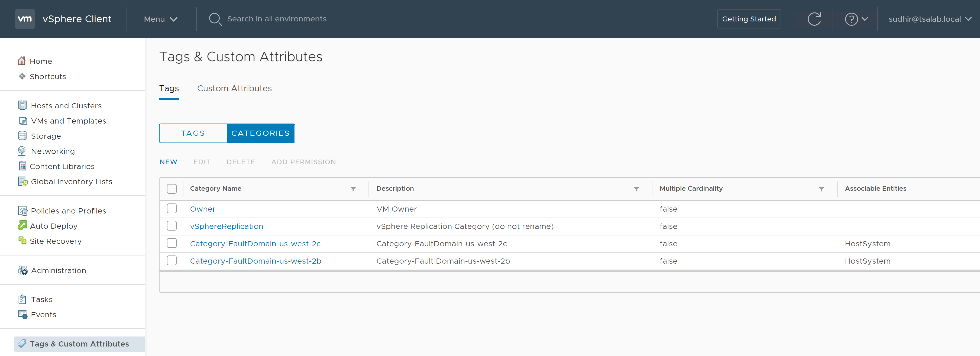This screenshot has width=980, height=356.
Task: Click the NEW category button
Action: [168, 162]
